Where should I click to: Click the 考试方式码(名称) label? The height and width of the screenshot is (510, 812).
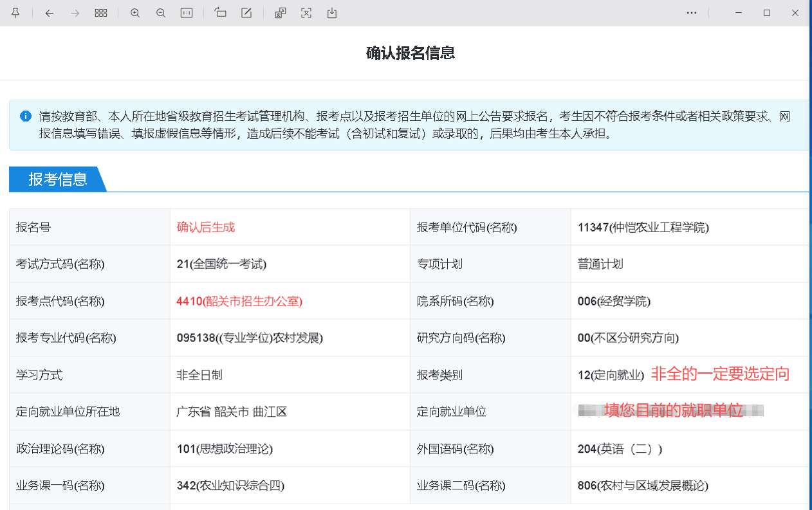(x=60, y=264)
